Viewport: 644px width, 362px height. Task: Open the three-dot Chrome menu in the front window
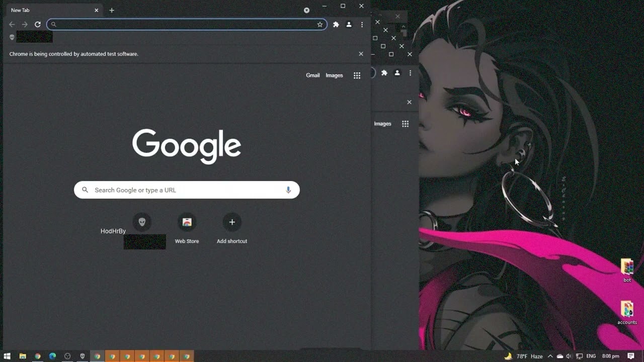[x=362, y=24]
